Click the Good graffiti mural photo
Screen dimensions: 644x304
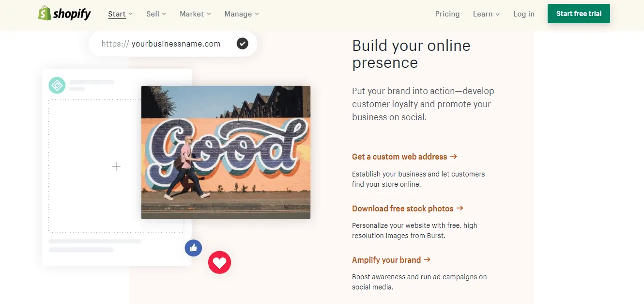pos(226,152)
